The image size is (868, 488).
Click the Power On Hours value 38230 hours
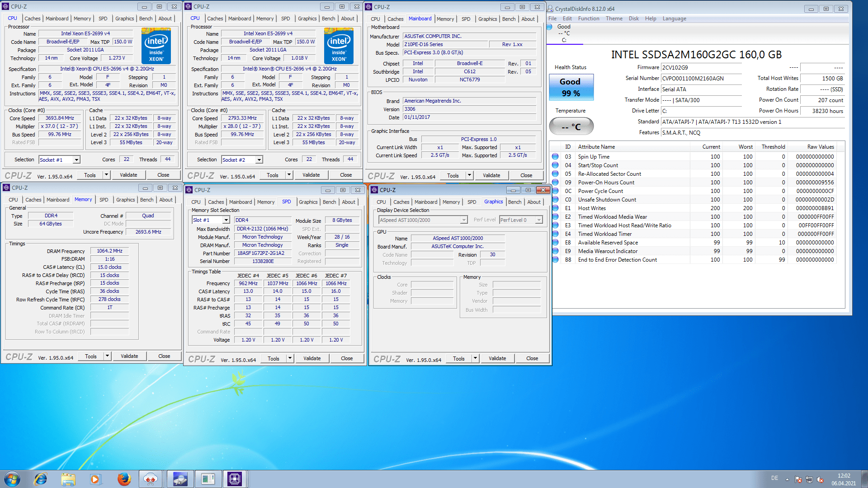[822, 111]
